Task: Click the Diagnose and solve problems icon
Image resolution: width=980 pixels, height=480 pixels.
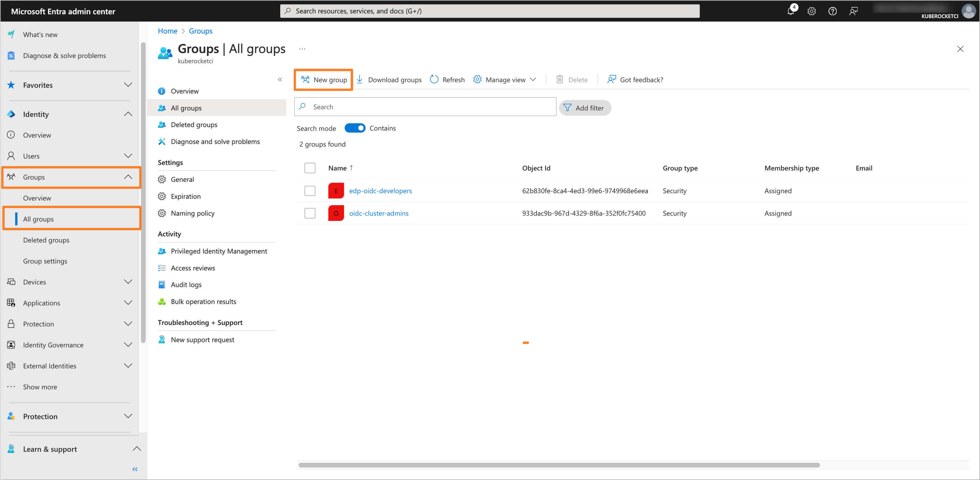Action: point(162,141)
